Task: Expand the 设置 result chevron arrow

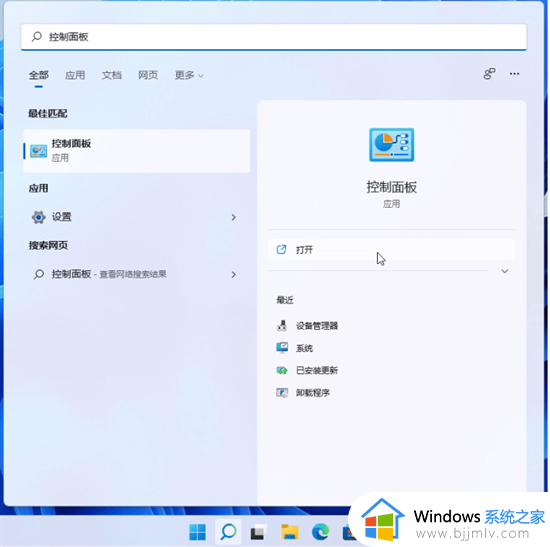Action: (234, 218)
